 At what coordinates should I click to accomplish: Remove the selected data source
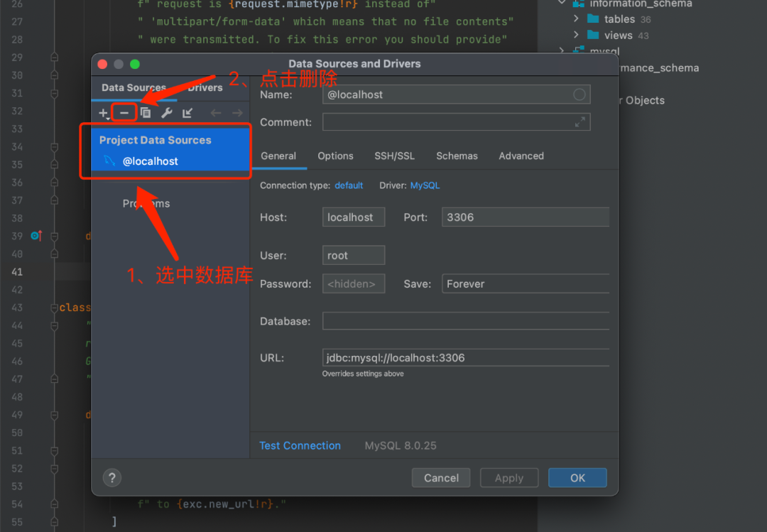point(124,112)
